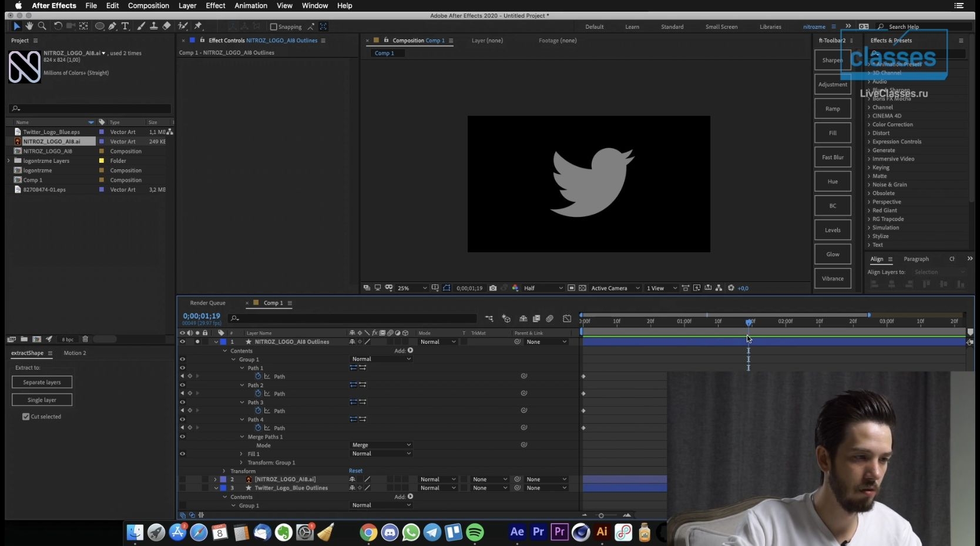Click the Fast Blur toolbar button
The image size is (980, 546).
point(833,157)
